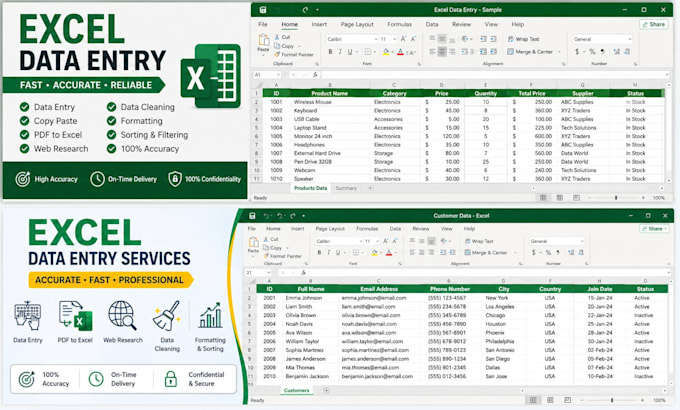This screenshot has height=410, width=680.
Task: Expand Merge & Center options in the Sample window
Action: pos(559,52)
